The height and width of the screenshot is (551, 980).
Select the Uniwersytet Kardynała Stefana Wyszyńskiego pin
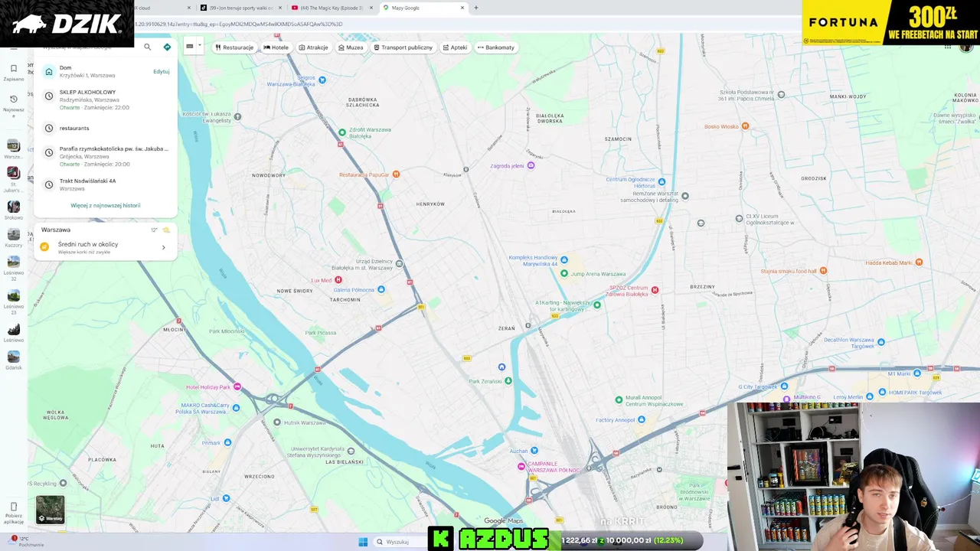351,451
